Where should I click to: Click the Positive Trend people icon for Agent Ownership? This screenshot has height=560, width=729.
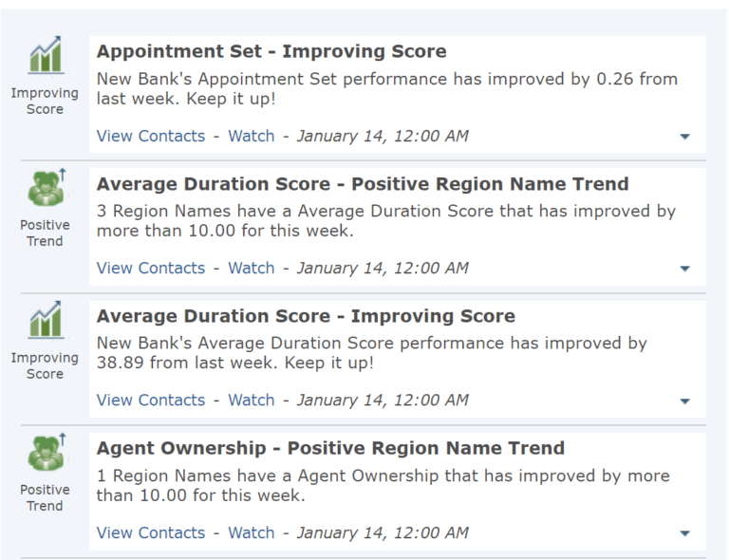[47, 453]
